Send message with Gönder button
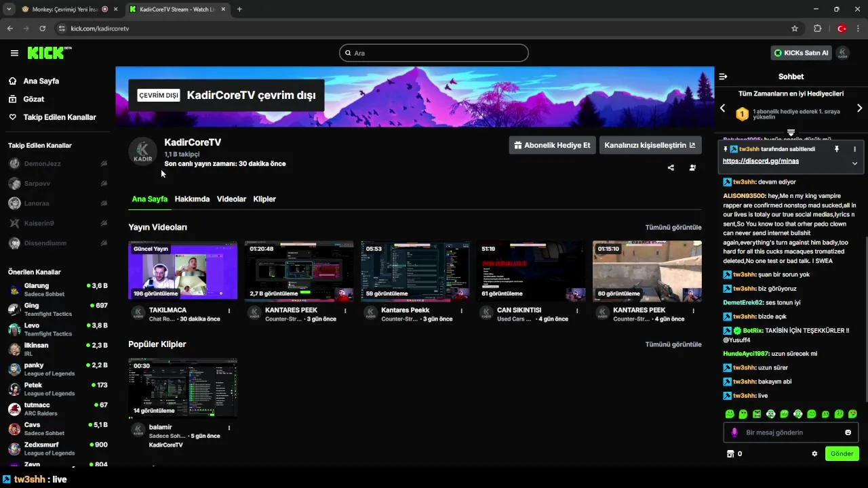This screenshot has width=868, height=488. coord(842,454)
